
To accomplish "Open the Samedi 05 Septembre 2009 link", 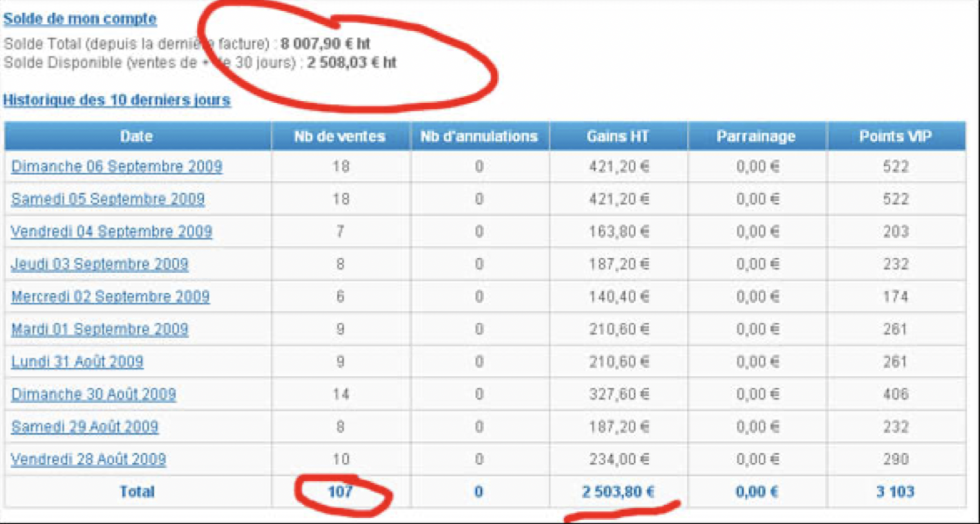I will point(108,199).
